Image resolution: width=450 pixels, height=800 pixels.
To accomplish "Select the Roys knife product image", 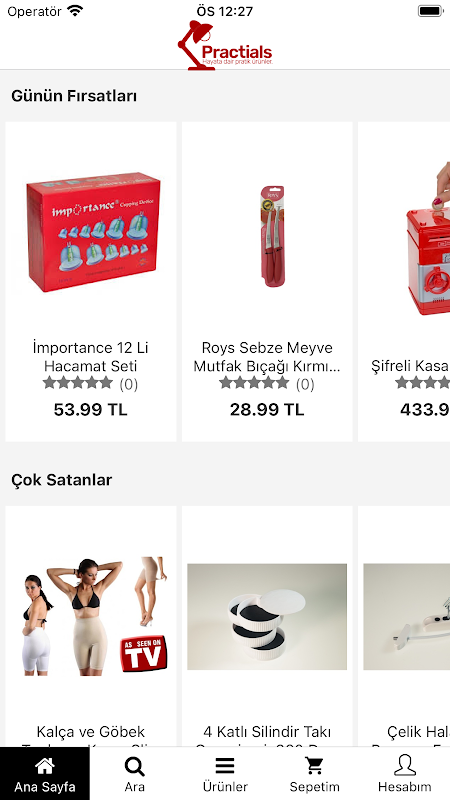I will [x=273, y=236].
